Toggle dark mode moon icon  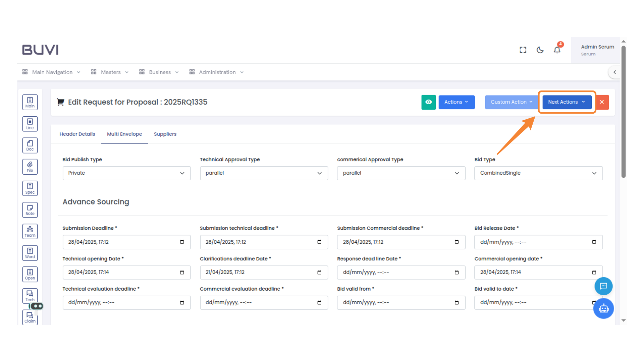(540, 50)
